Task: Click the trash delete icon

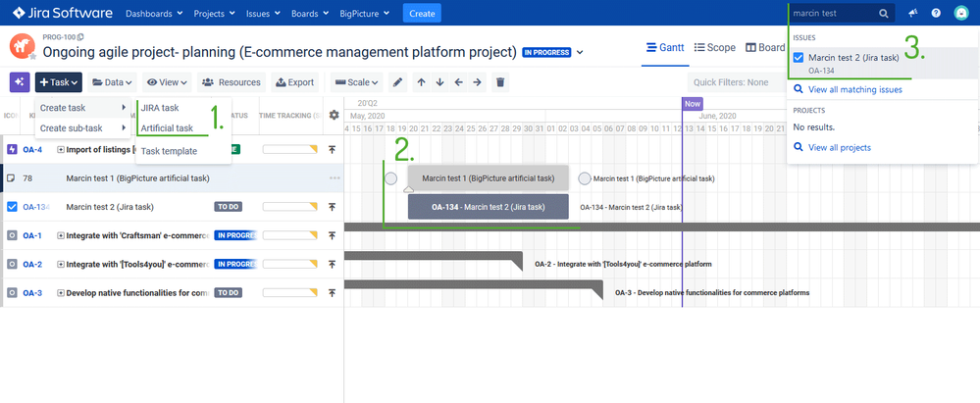Action: (x=499, y=82)
